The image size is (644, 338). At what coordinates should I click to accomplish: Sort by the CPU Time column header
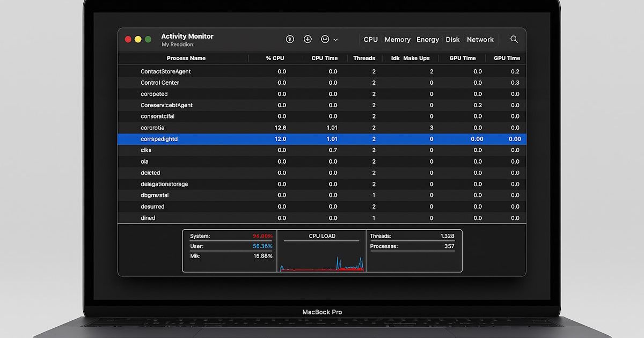pyautogui.click(x=325, y=58)
